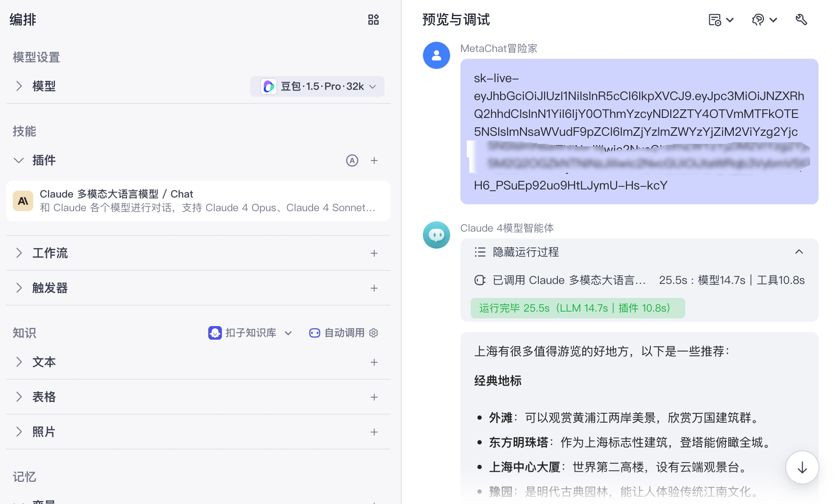Expand the 文本 knowledge section
The height and width of the screenshot is (504, 839).
[x=19, y=362]
